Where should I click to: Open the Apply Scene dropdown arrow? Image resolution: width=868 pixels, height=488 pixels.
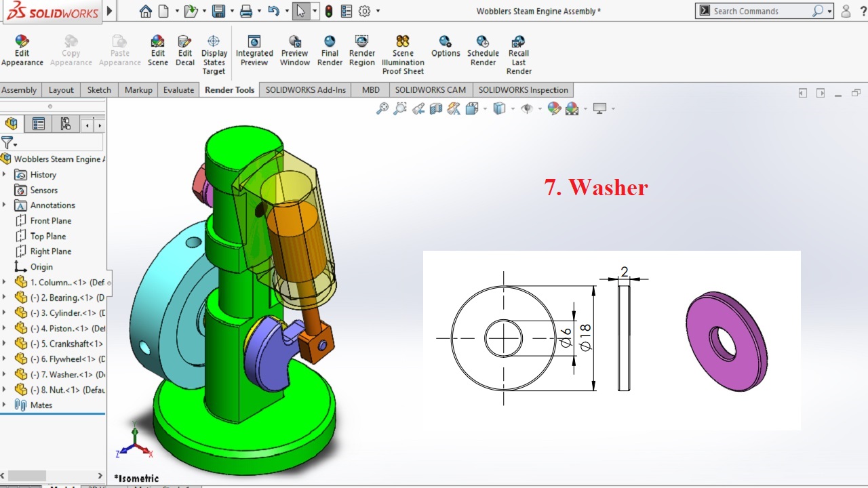point(585,108)
